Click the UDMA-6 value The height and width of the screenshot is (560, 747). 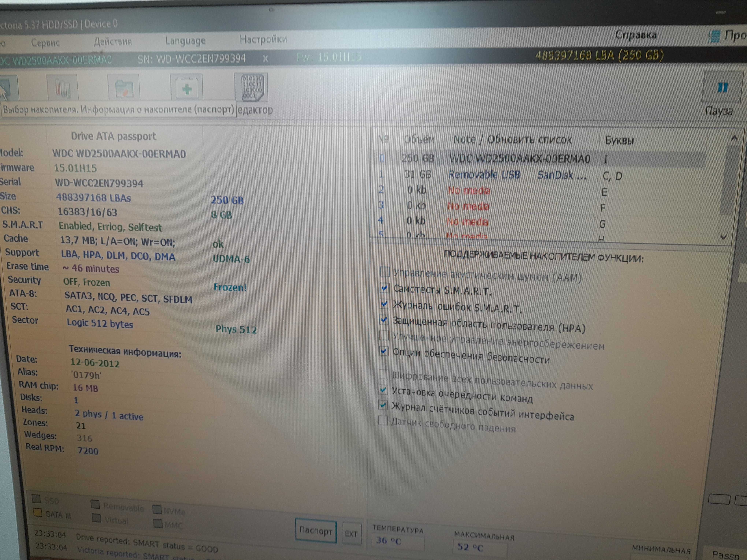(x=231, y=259)
